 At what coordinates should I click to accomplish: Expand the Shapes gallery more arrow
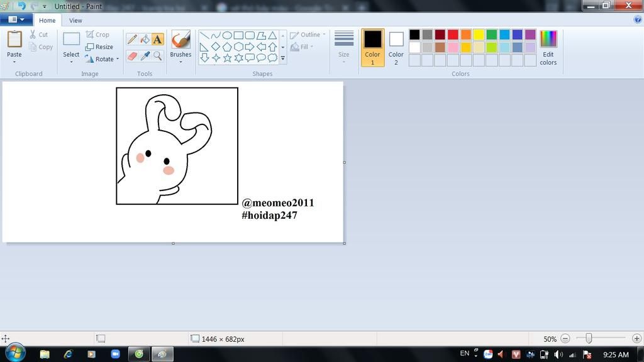pyautogui.click(x=283, y=58)
